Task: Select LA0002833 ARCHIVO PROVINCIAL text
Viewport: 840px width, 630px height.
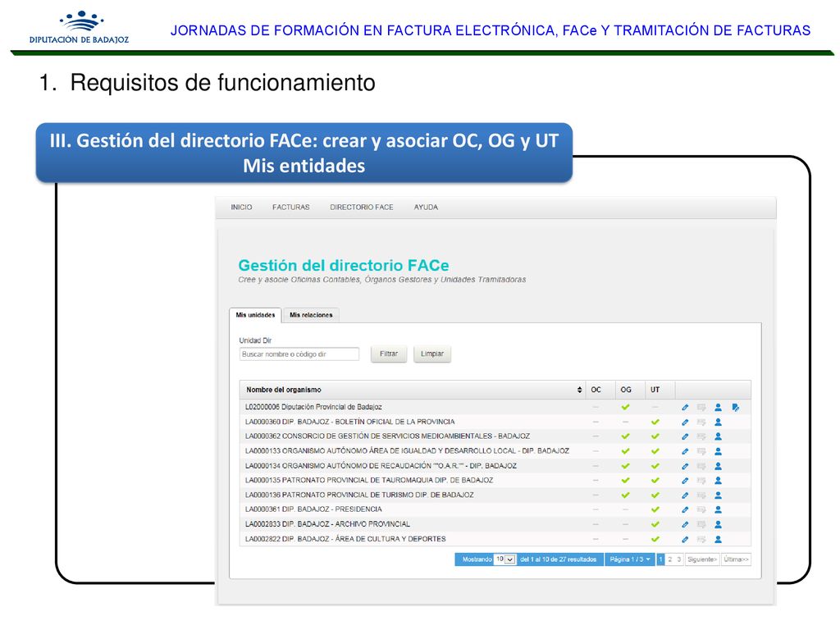Action: coord(327,524)
